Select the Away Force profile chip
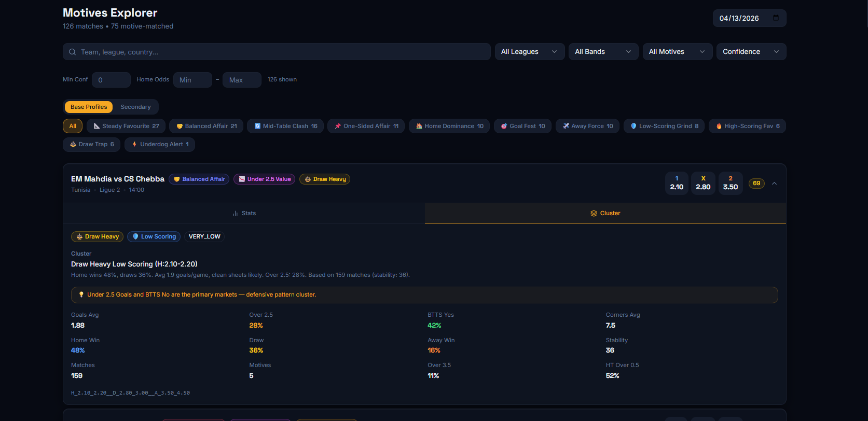The width and height of the screenshot is (868, 421). (587, 126)
